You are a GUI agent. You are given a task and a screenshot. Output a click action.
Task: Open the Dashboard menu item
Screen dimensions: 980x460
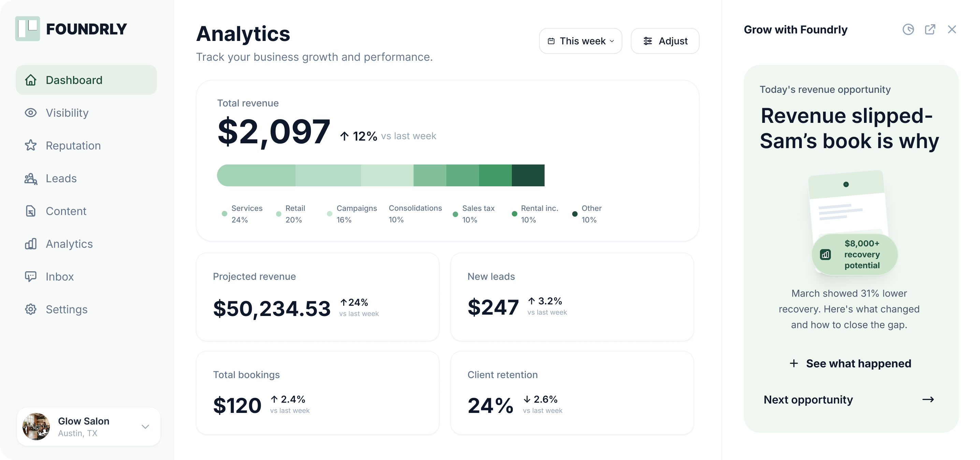point(86,80)
